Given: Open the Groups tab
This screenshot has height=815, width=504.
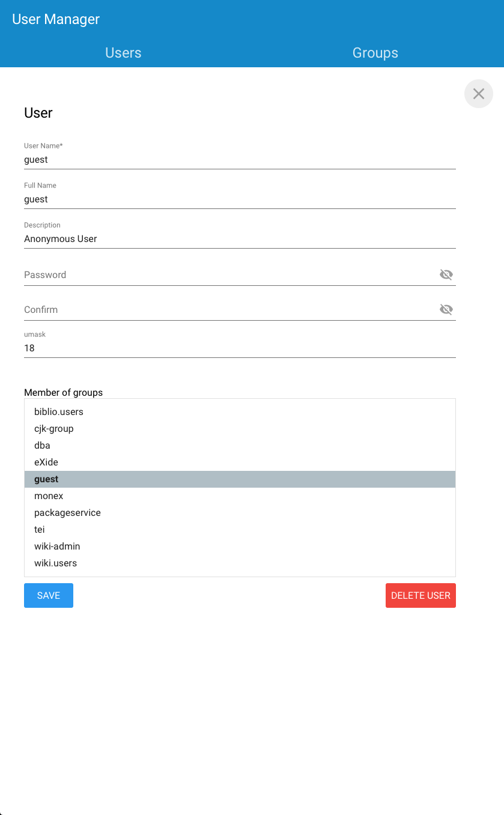Looking at the screenshot, I should tap(375, 53).
